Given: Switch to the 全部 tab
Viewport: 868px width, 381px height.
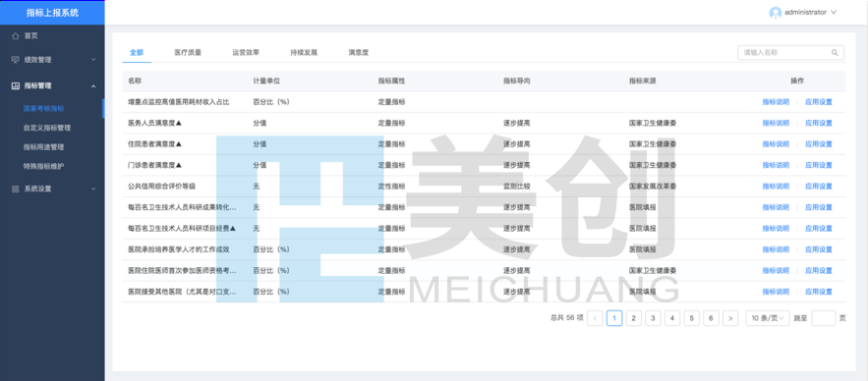Looking at the screenshot, I should (x=137, y=52).
